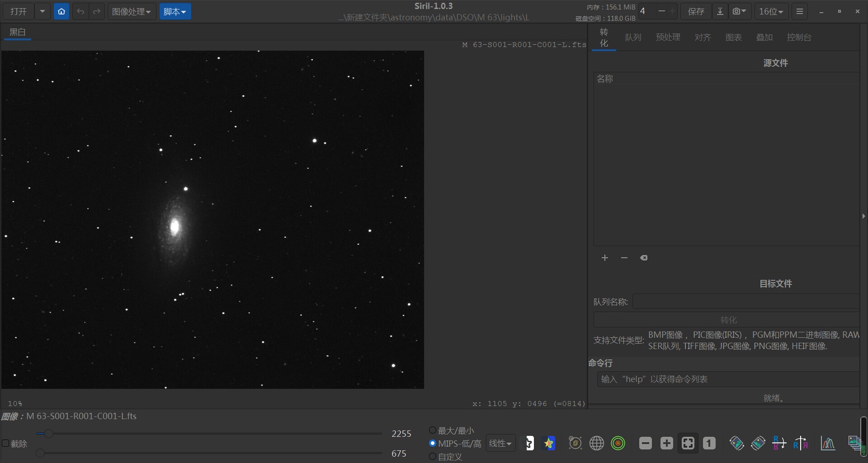
Task: Enable the 截除 cut-off checkbox
Action: pos(5,444)
